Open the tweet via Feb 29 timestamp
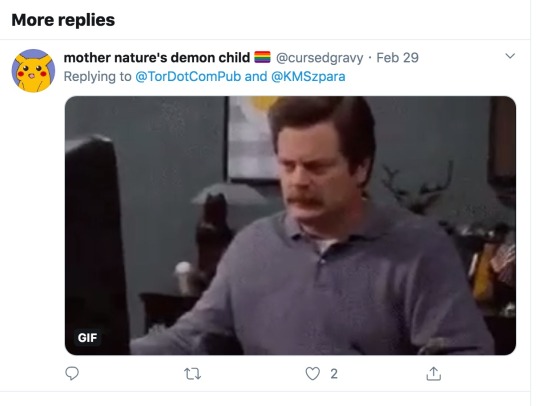Screen dimensions: 540x406 pyautogui.click(x=397, y=58)
